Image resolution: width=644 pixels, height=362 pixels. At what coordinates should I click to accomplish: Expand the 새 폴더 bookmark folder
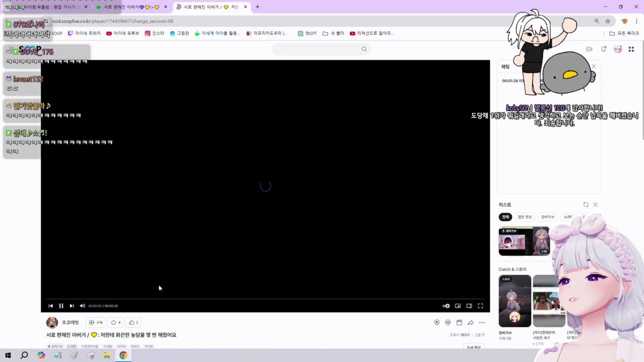click(x=334, y=33)
